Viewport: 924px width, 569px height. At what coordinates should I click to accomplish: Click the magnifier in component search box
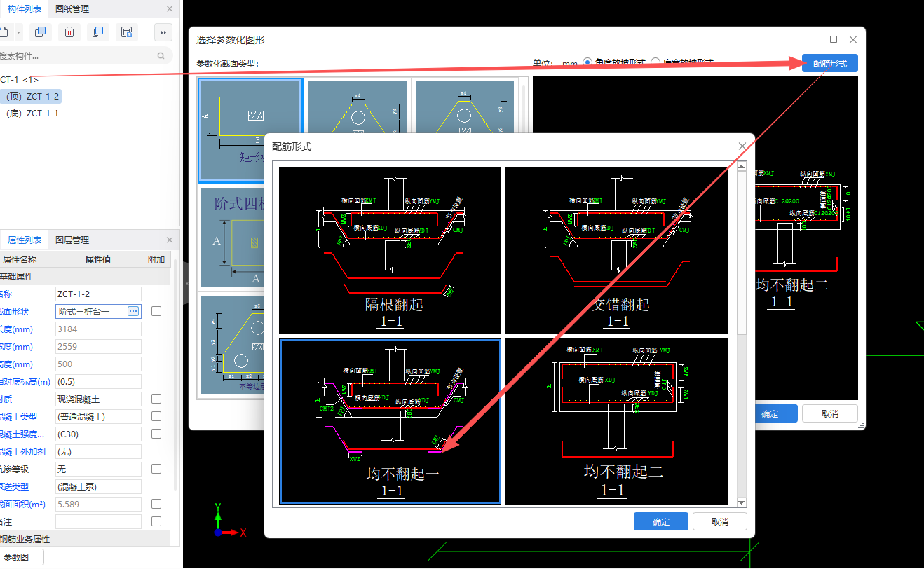161,56
